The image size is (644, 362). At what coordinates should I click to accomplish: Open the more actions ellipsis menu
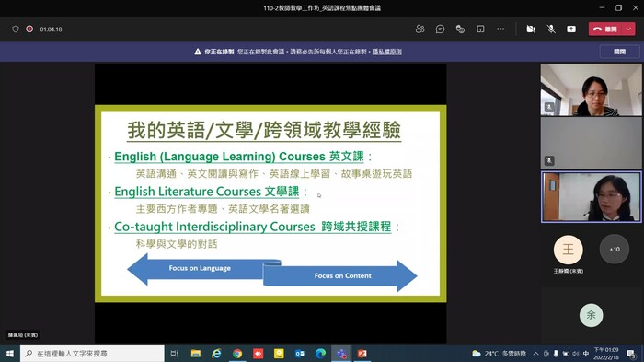click(500, 29)
